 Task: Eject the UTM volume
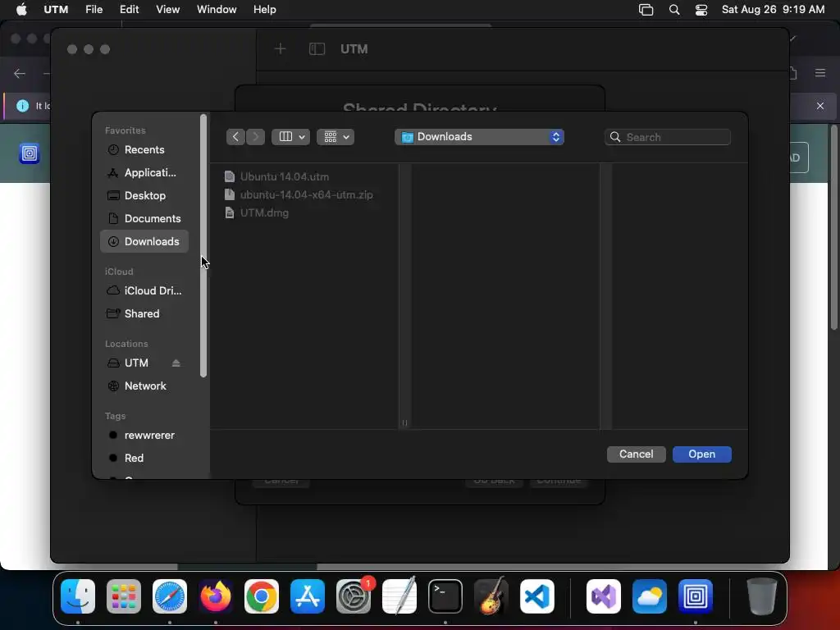coord(176,363)
